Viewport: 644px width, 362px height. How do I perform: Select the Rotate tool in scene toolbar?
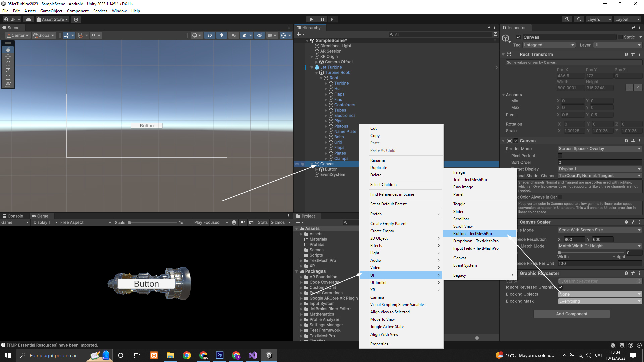[8, 64]
